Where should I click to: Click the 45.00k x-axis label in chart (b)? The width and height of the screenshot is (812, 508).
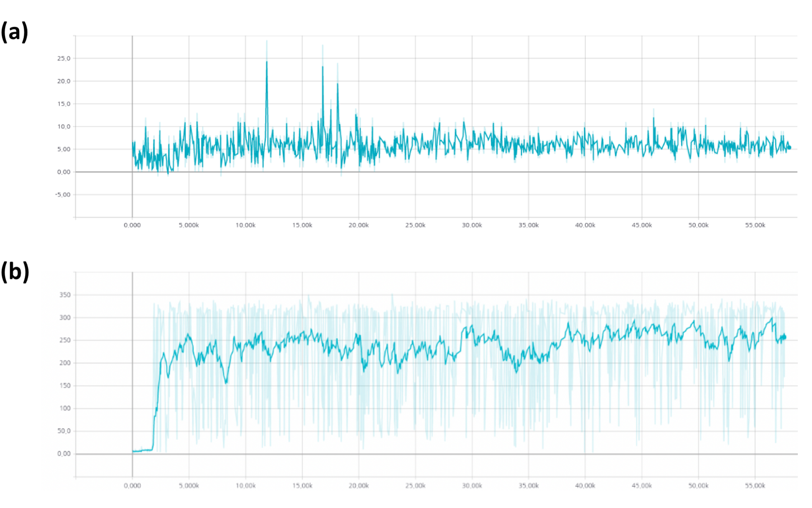(x=642, y=486)
